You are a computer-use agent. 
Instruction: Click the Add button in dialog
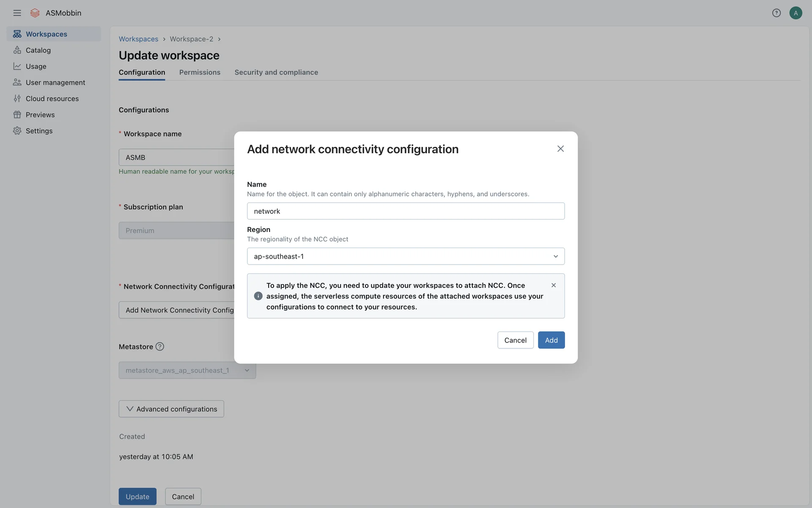pyautogui.click(x=551, y=340)
